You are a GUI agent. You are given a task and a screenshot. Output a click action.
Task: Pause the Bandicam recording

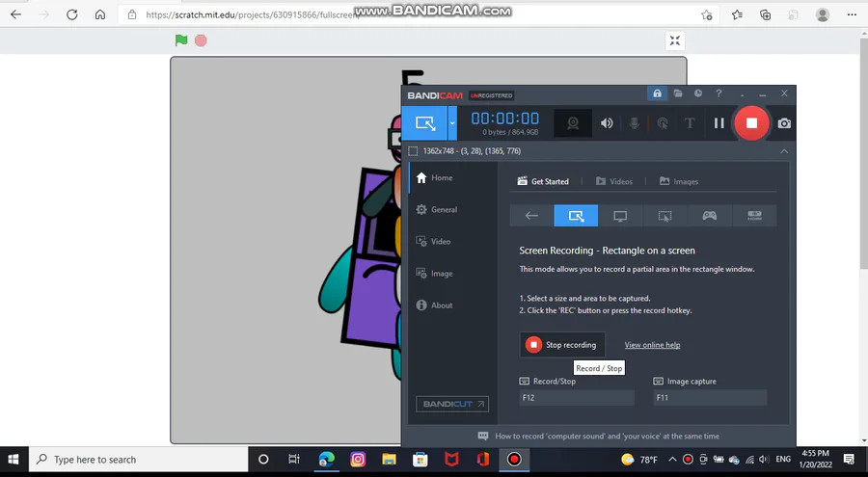coord(719,122)
